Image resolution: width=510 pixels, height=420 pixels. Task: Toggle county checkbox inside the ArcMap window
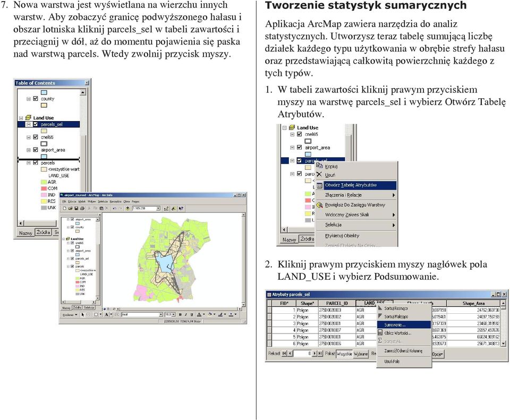coord(72,227)
